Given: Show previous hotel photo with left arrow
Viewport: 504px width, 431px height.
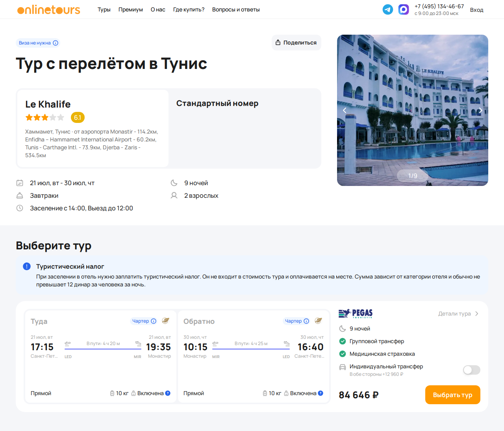Looking at the screenshot, I should pyautogui.click(x=345, y=110).
